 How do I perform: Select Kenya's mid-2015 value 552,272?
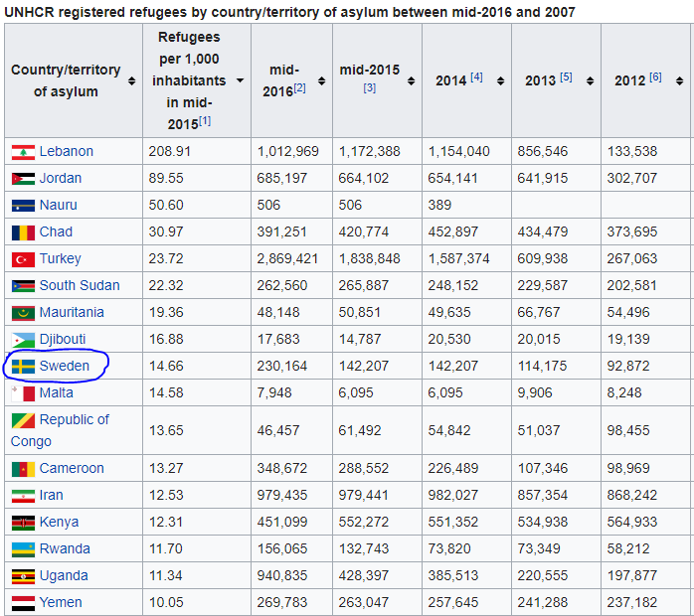click(x=364, y=522)
